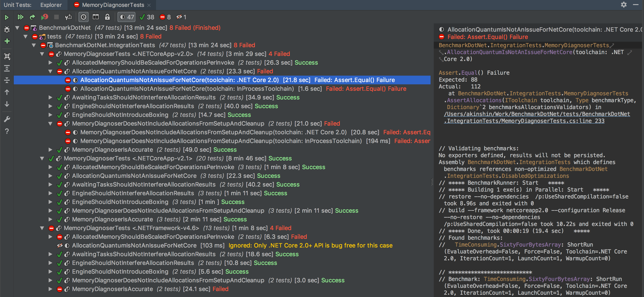Hide the tool window with the dash icon
Screen dimensions: 644x297
pos(636,5)
